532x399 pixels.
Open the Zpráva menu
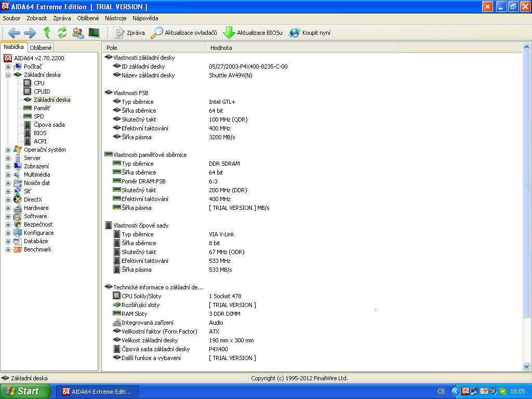(62, 18)
